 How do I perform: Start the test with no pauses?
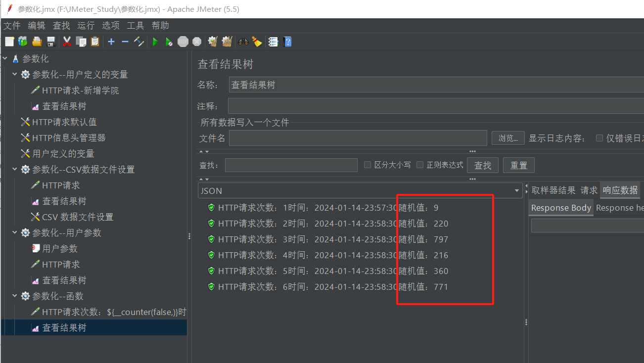click(x=169, y=42)
